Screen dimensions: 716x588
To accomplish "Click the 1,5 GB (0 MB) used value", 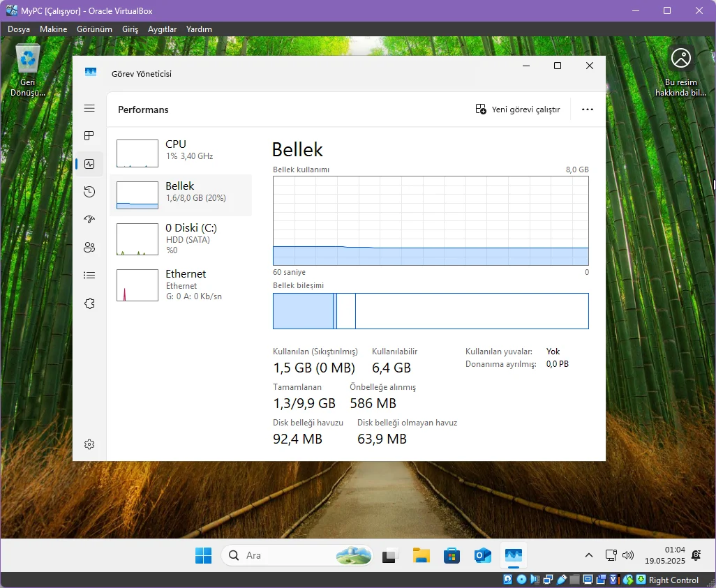I will [314, 368].
